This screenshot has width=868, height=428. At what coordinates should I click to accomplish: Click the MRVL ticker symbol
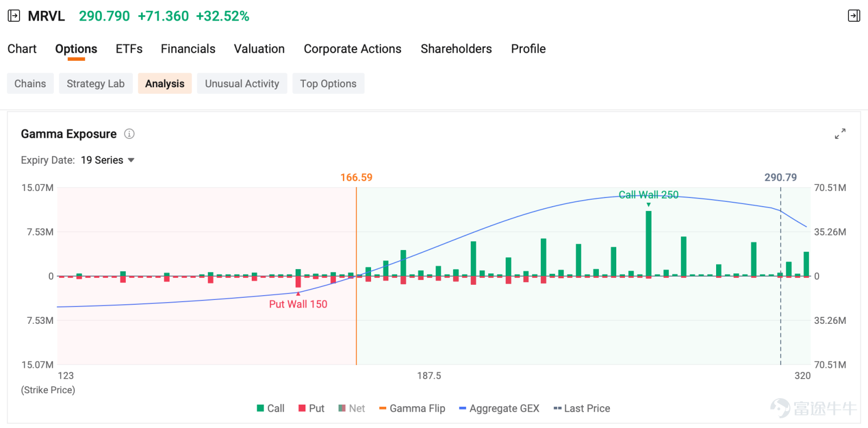(46, 16)
